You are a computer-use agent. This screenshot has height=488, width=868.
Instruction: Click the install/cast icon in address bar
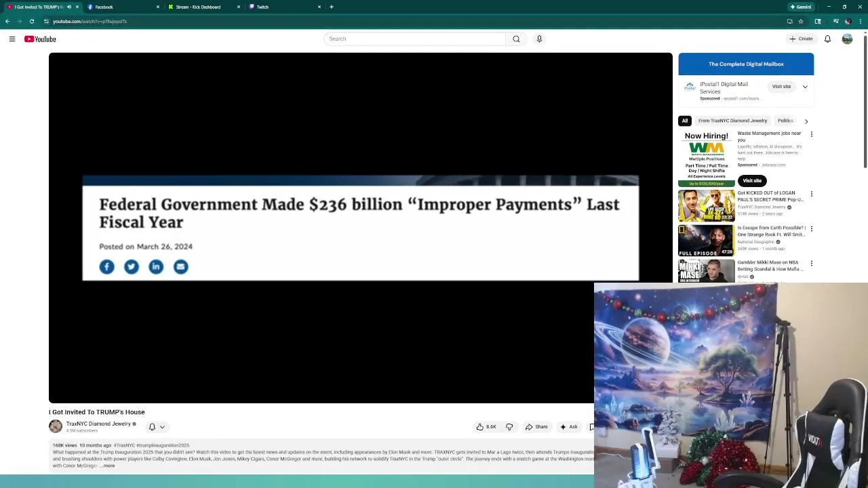click(x=789, y=21)
